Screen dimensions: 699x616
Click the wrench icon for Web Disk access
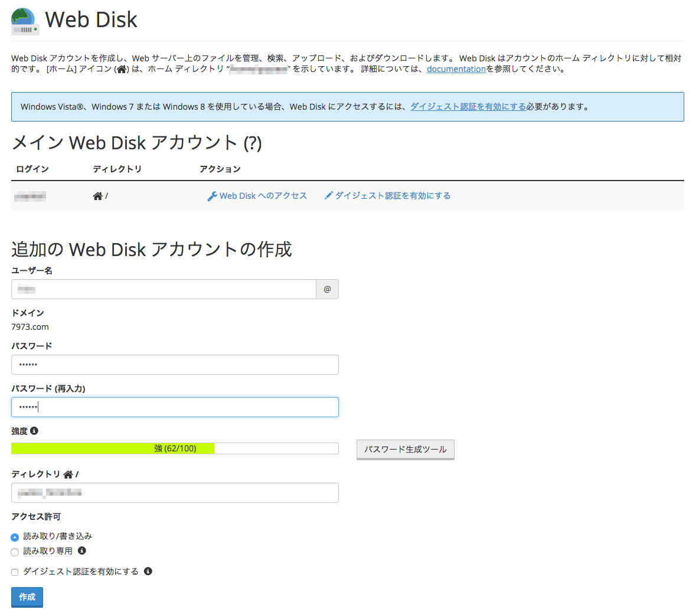(213, 196)
